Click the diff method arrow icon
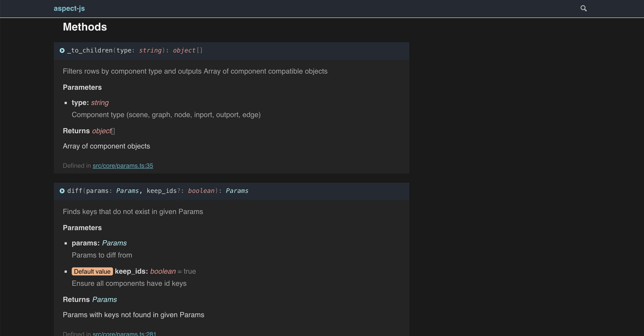 pos(62,191)
